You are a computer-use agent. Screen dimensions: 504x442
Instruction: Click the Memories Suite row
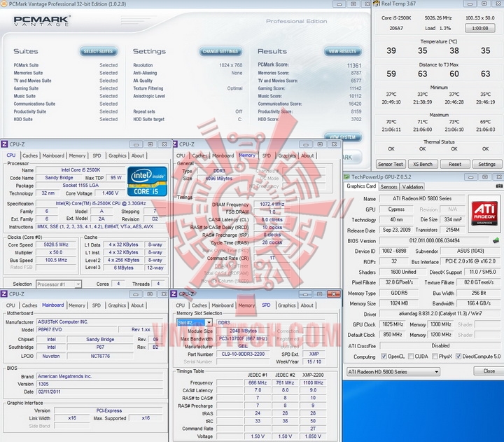click(66, 73)
